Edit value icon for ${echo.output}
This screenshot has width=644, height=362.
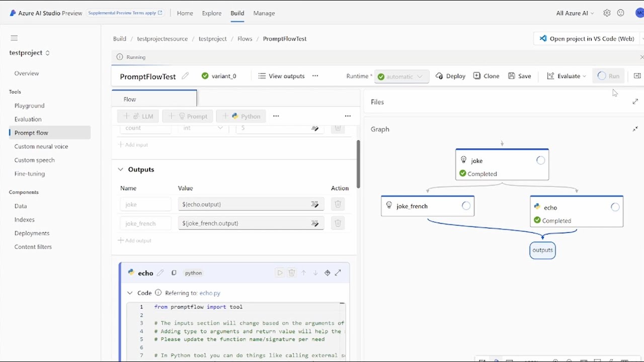point(315,204)
